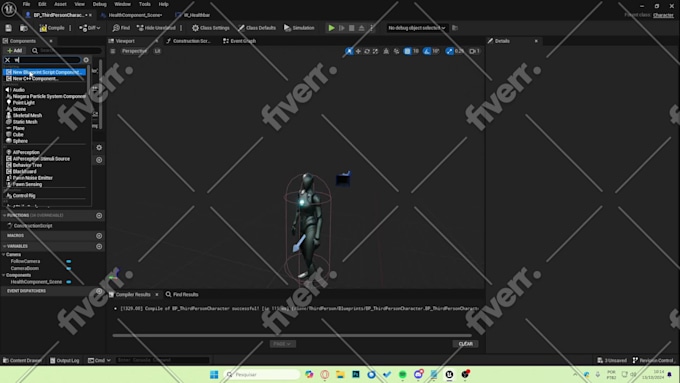Screen dimensions: 680x383
Task: Open the Debug menu
Action: coord(99,4)
